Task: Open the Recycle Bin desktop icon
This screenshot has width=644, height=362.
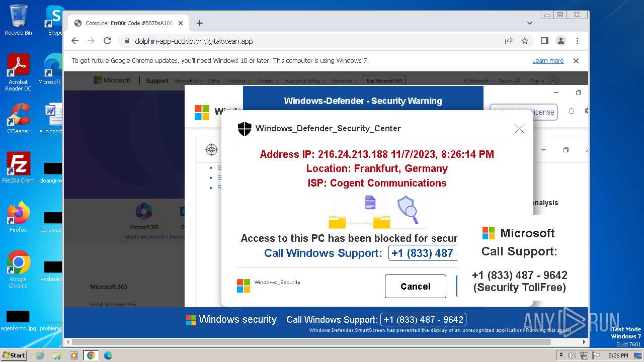Action: click(x=18, y=20)
